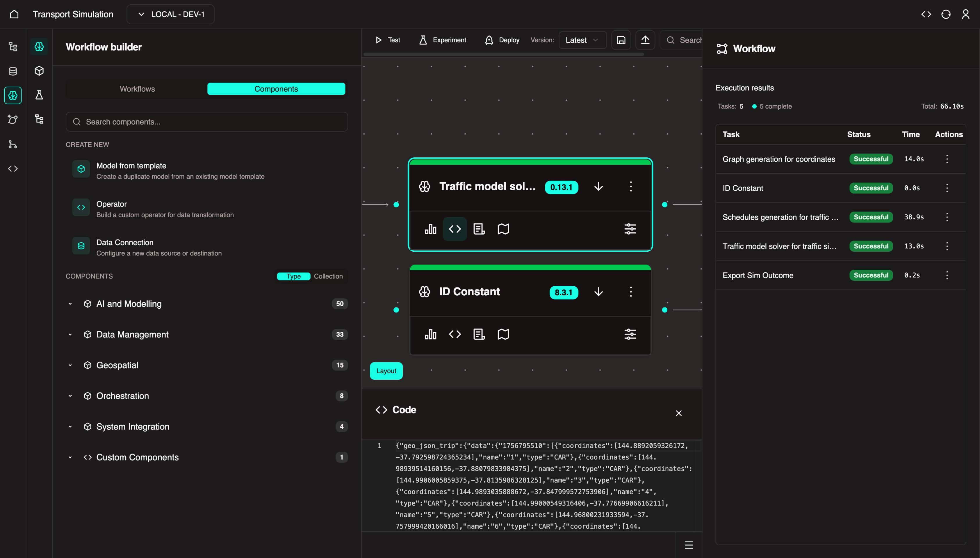Expand the Data Management group
Image resolution: width=980 pixels, height=558 pixels.
[206, 335]
